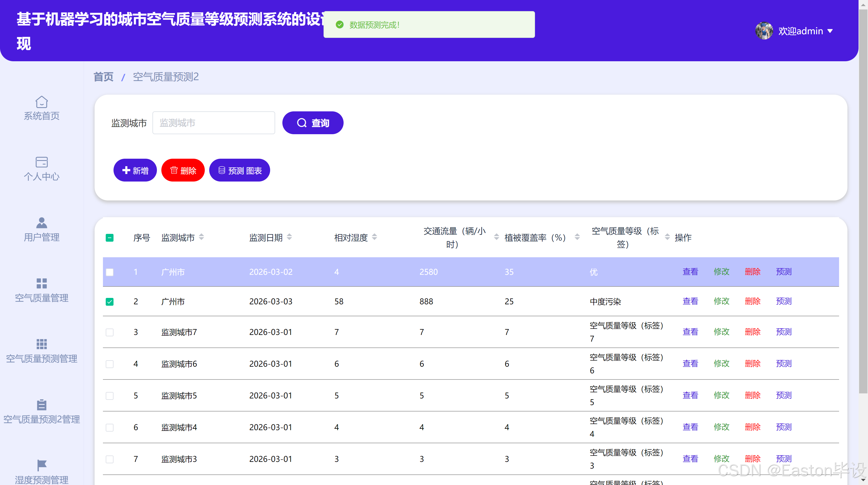Screen dimensions: 868x485
Task: Click the 数据预测完成! notification message
Action: coord(374,25)
